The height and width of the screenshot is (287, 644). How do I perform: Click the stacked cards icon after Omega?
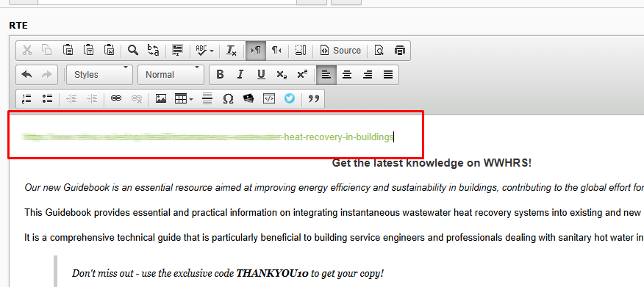click(248, 99)
